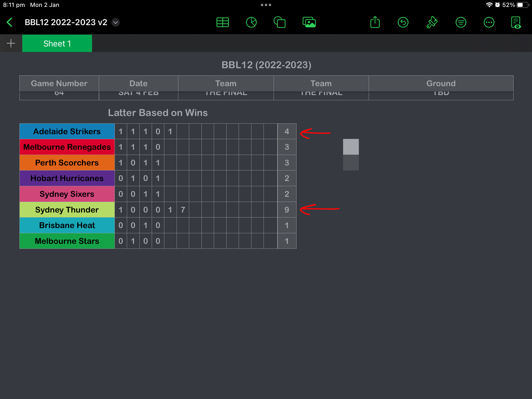This screenshot has width=532, height=399.
Task: Add a new sheet with plus button
Action: coord(11,43)
